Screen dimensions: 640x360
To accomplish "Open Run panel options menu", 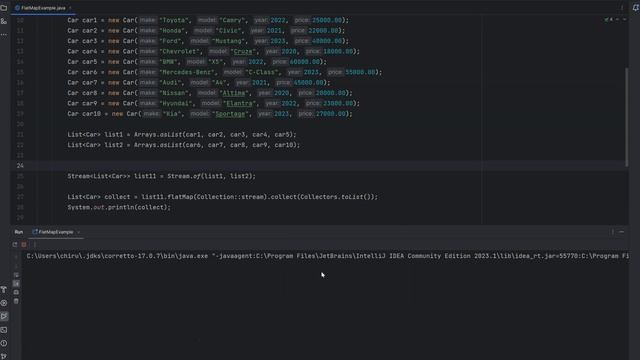I will (x=612, y=232).
